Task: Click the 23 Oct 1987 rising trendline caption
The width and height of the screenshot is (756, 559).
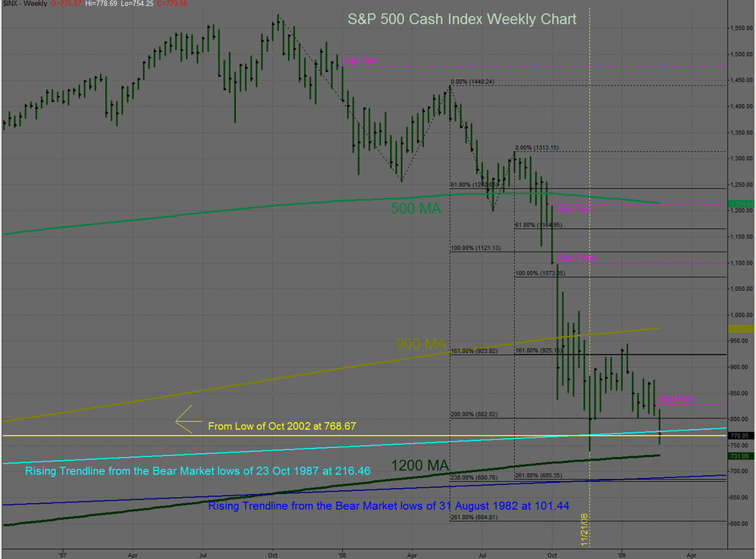Action: (x=197, y=471)
